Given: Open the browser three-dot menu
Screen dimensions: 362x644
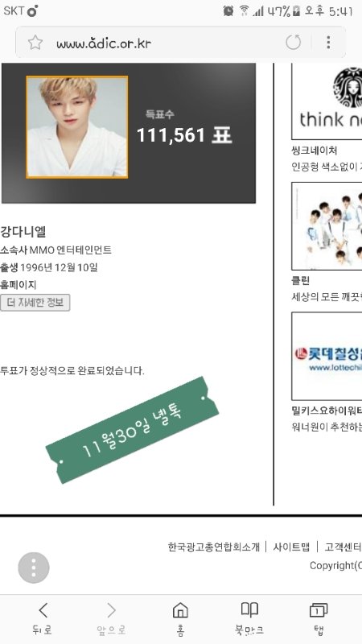Looking at the screenshot, I should coord(328,43).
